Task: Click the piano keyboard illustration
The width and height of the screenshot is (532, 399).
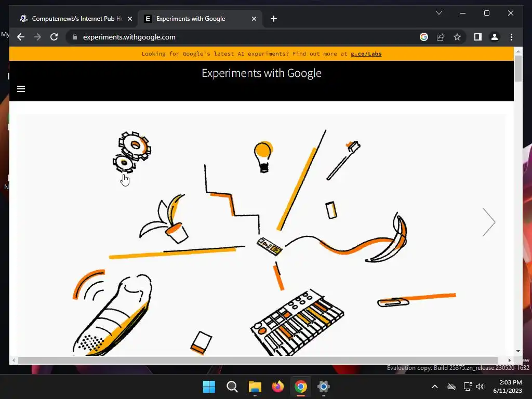Action: [297, 322]
